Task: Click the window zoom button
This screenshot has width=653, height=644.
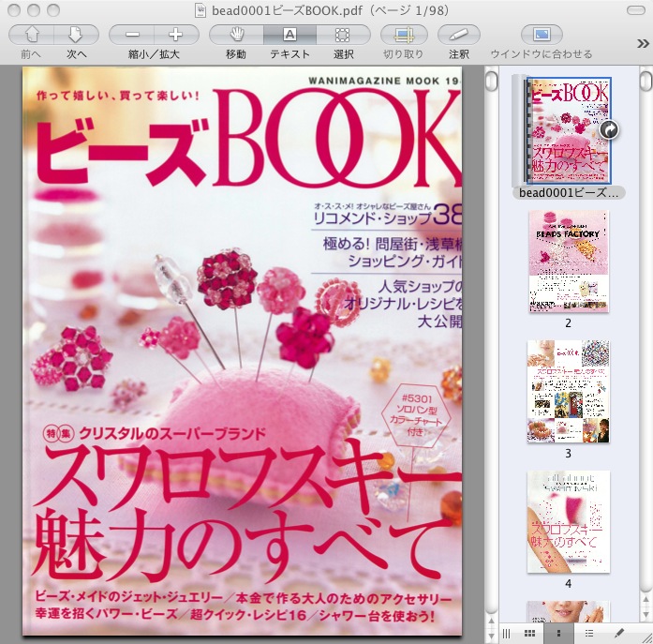Action: 53,10
